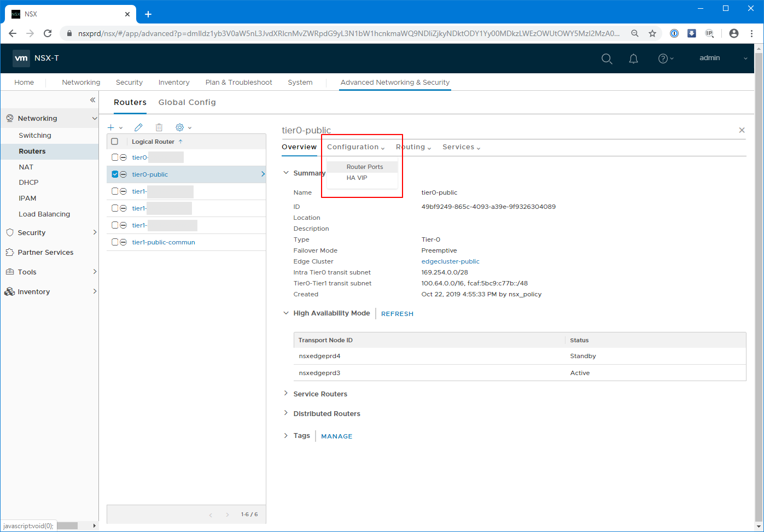The image size is (764, 532).
Task: Click the REFRESH link for High Availability
Action: 397,314
